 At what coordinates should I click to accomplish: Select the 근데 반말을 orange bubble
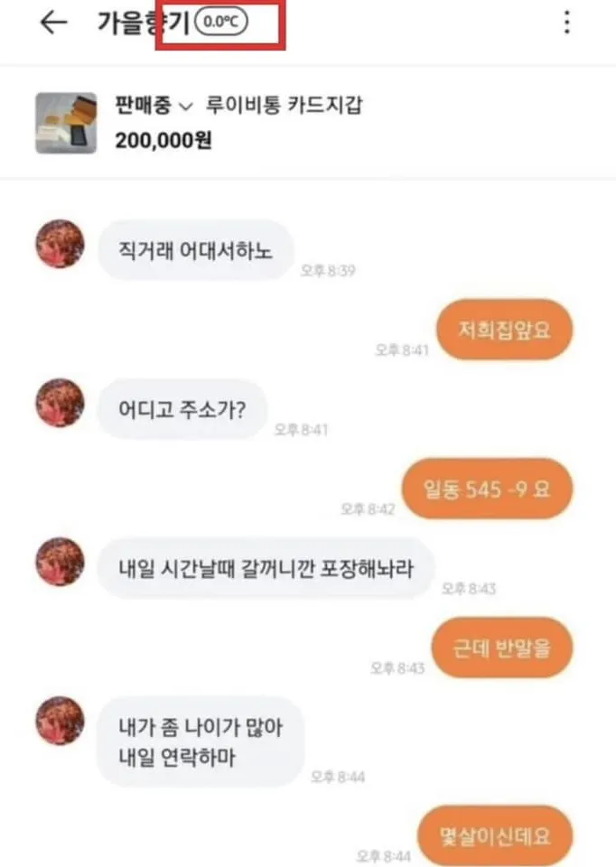502,648
